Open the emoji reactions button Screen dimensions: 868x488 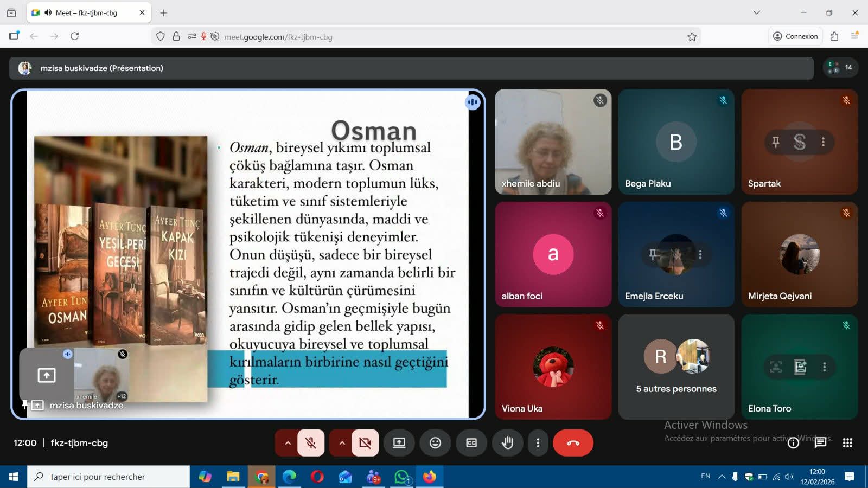[435, 443]
